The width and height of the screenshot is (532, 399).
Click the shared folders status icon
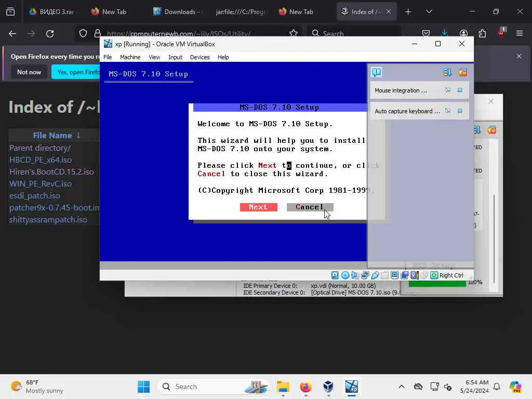[385, 275]
